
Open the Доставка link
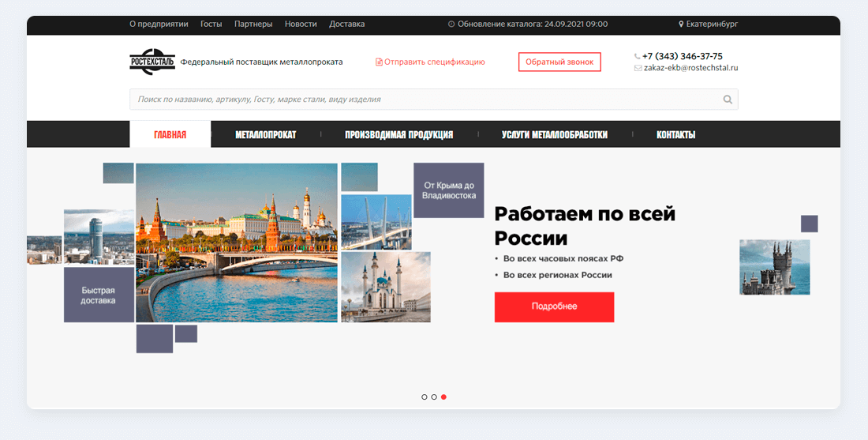347,24
